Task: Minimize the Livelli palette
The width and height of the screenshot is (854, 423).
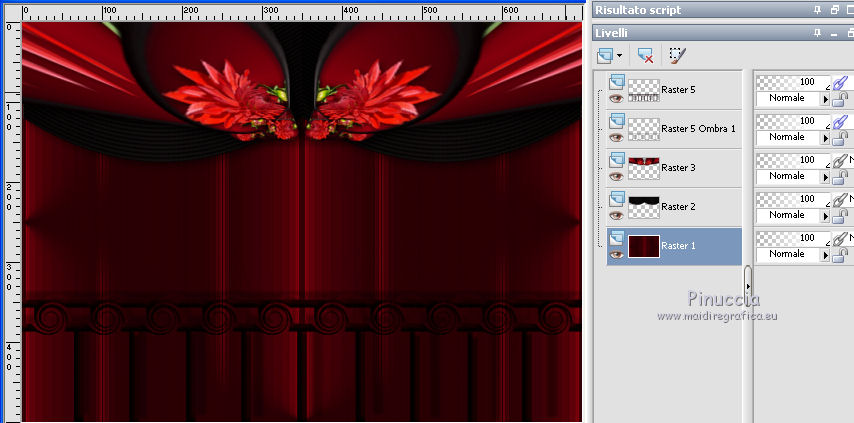Action: click(x=834, y=33)
